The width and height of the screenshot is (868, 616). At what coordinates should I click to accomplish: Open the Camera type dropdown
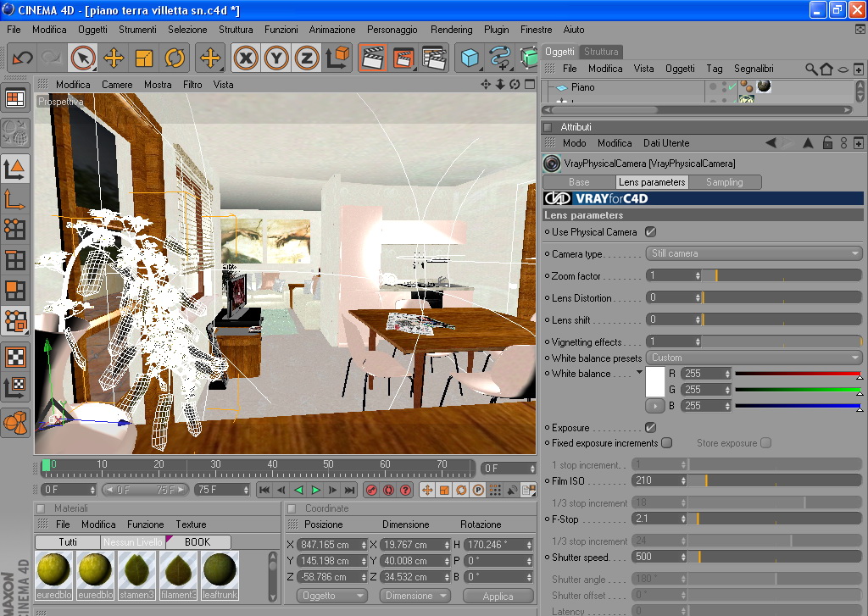[754, 253]
